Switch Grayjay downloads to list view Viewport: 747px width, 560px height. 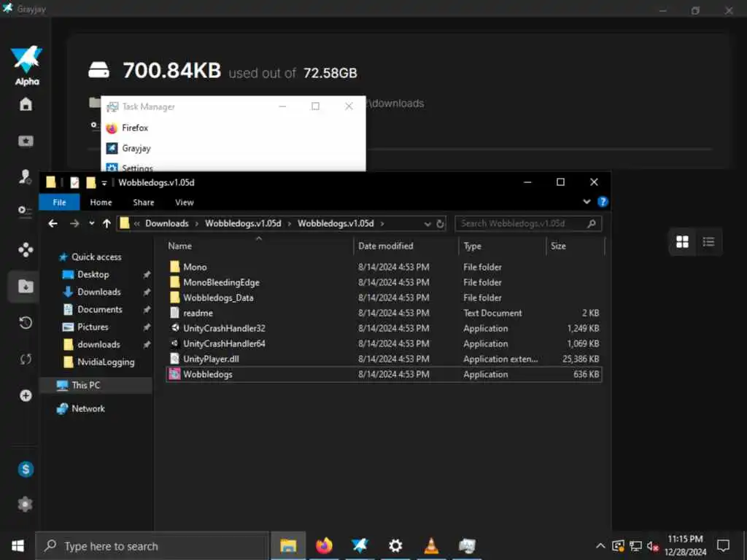[708, 242]
